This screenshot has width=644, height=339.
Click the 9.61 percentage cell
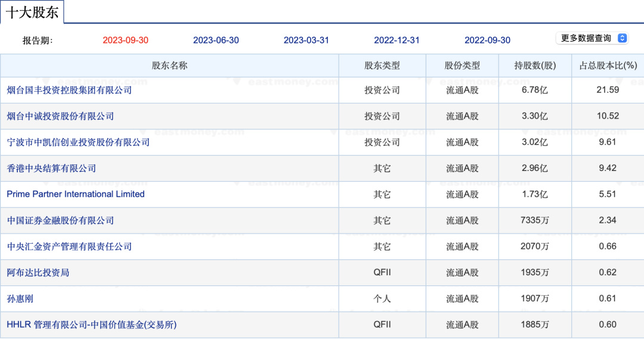coord(608,142)
